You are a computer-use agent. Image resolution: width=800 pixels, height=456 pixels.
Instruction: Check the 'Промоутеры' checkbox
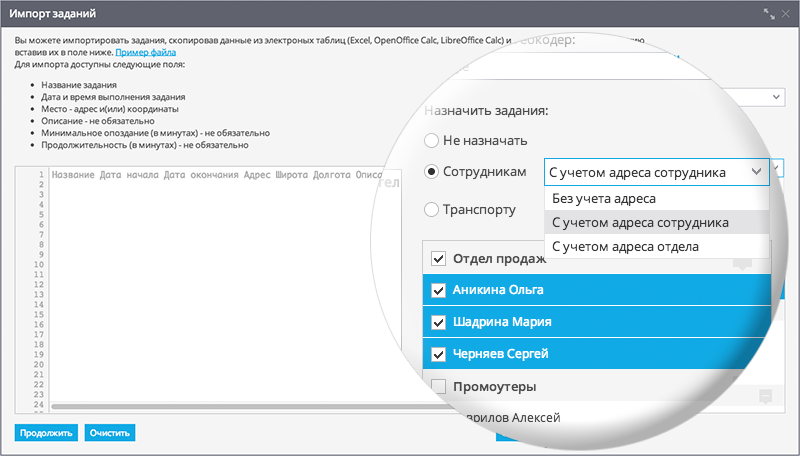pyautogui.click(x=438, y=386)
